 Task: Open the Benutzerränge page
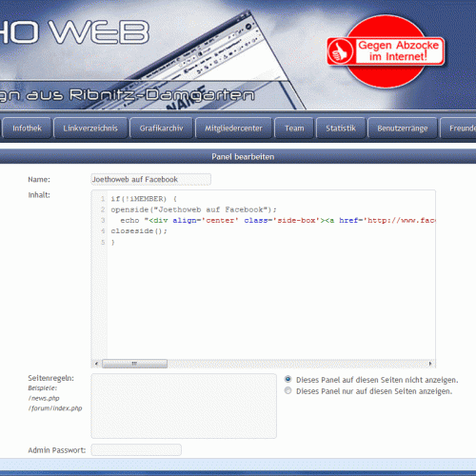(403, 129)
